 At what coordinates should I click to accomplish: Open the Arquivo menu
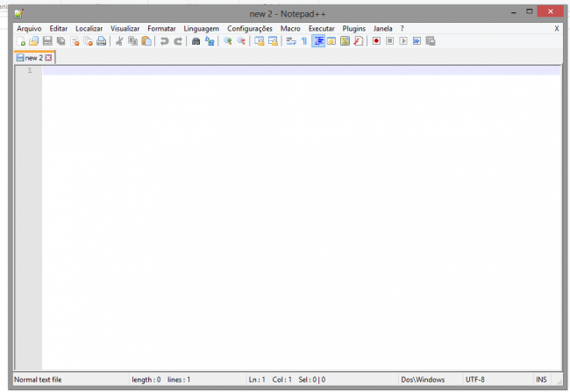pos(29,28)
